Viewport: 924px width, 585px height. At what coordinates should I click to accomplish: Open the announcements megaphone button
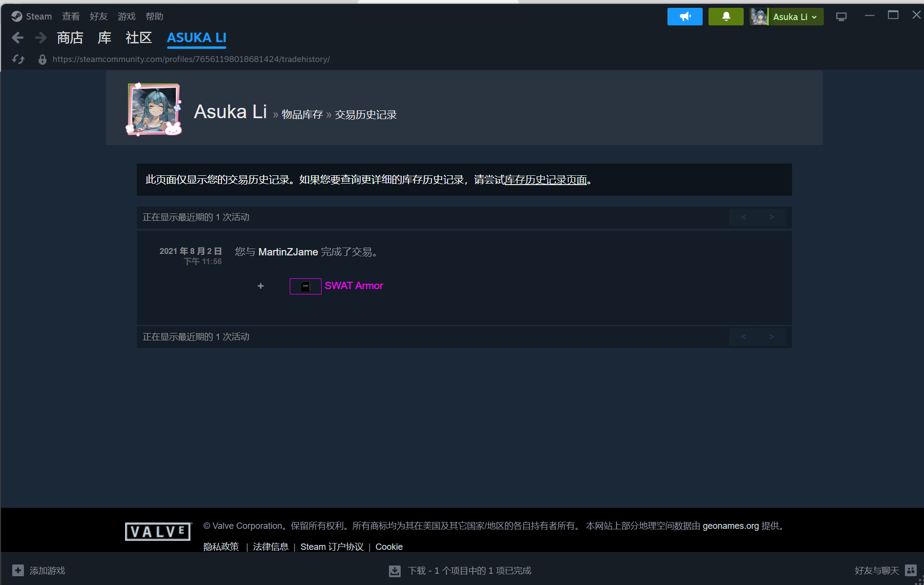(x=685, y=17)
